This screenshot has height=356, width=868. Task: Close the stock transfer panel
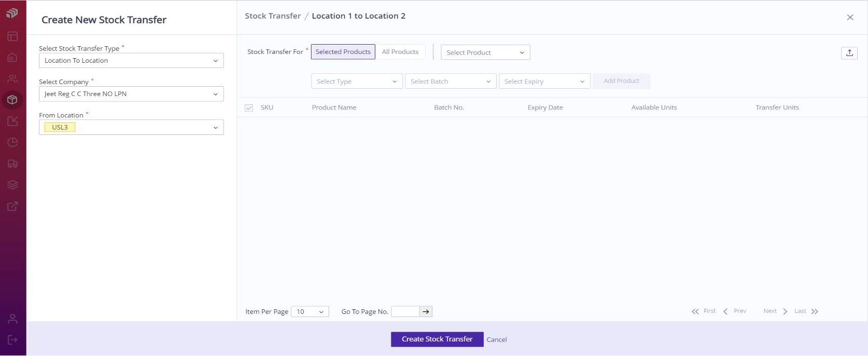850,17
